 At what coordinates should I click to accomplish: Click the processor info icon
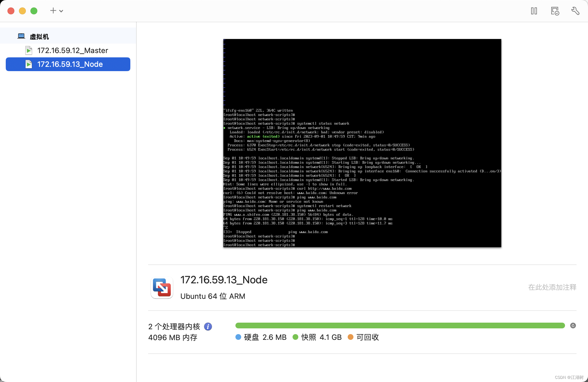coord(208,326)
